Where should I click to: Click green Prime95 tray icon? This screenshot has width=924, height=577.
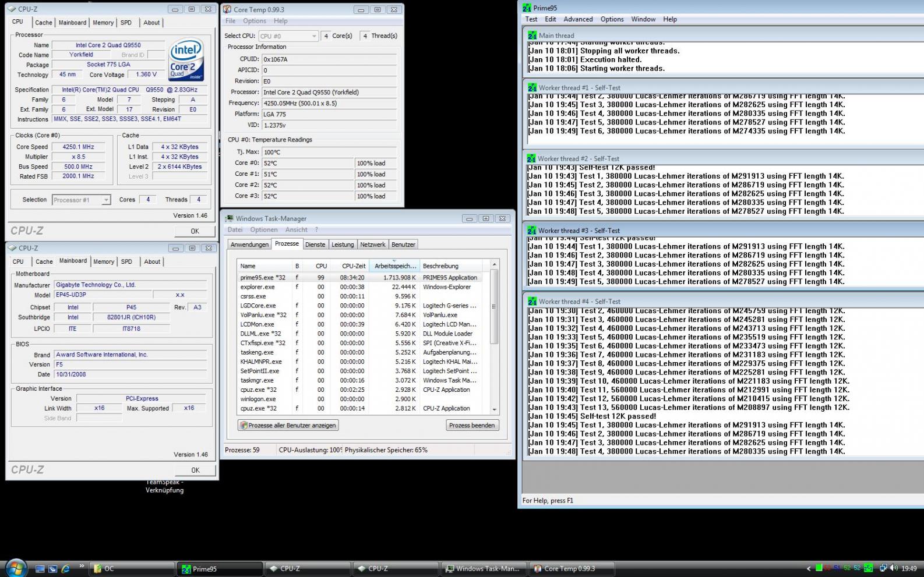pyautogui.click(x=868, y=568)
